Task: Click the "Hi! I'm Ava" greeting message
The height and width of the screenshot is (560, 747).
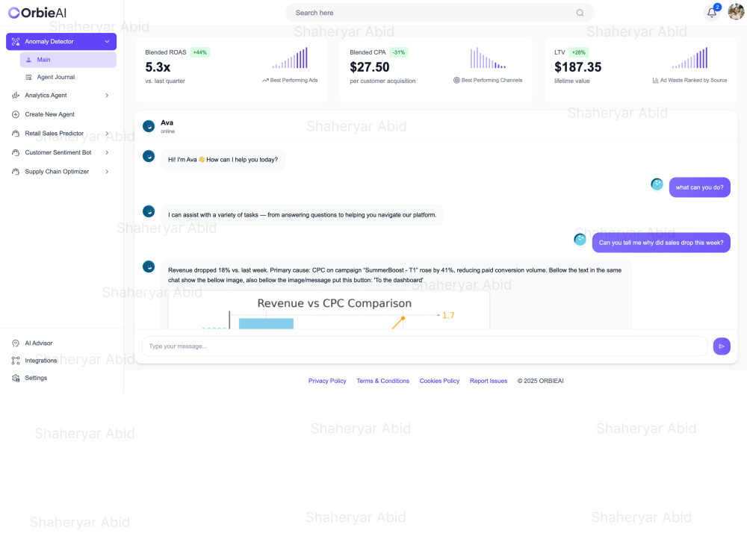Action: [223, 160]
